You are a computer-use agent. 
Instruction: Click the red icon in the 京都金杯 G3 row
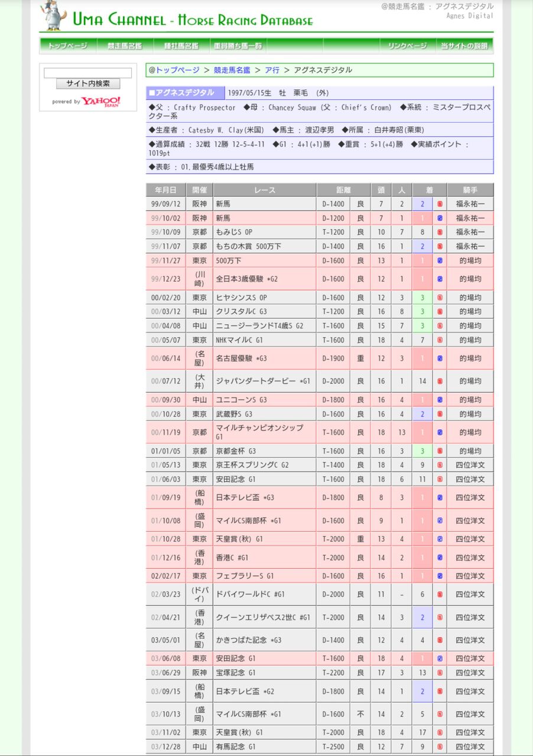tap(440, 451)
